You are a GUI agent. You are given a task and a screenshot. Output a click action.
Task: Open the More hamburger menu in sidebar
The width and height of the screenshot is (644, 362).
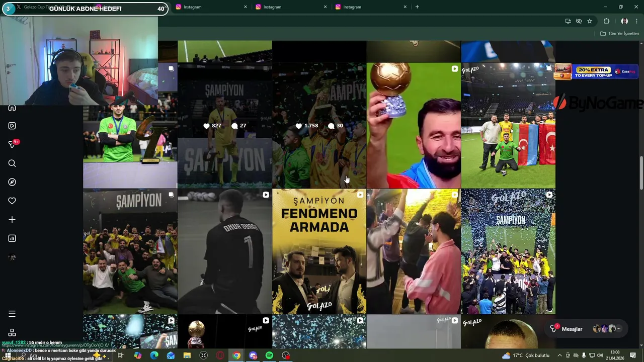coord(12,314)
